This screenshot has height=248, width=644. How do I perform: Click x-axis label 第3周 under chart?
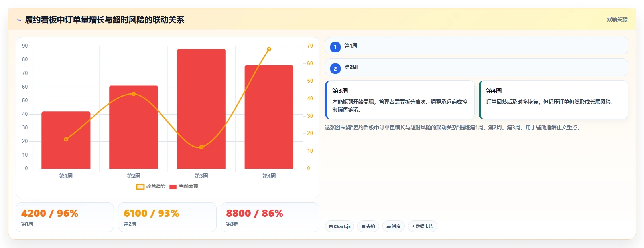point(201,176)
